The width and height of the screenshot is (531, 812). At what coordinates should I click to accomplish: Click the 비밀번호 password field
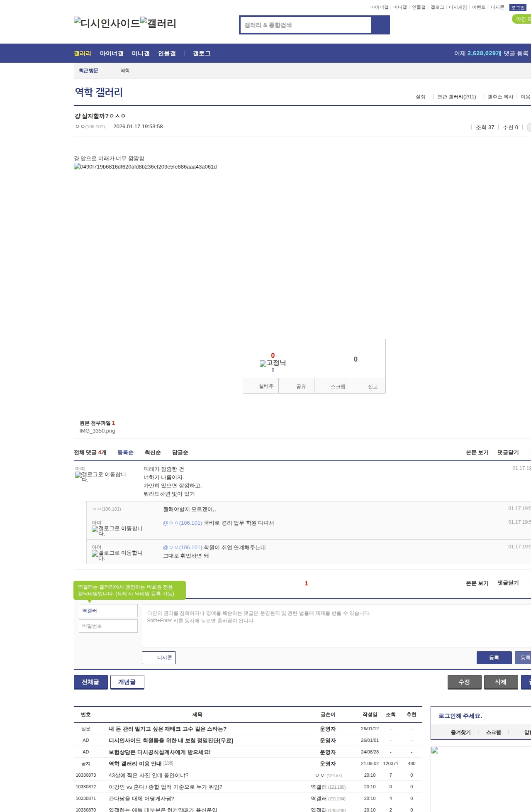coord(108,626)
